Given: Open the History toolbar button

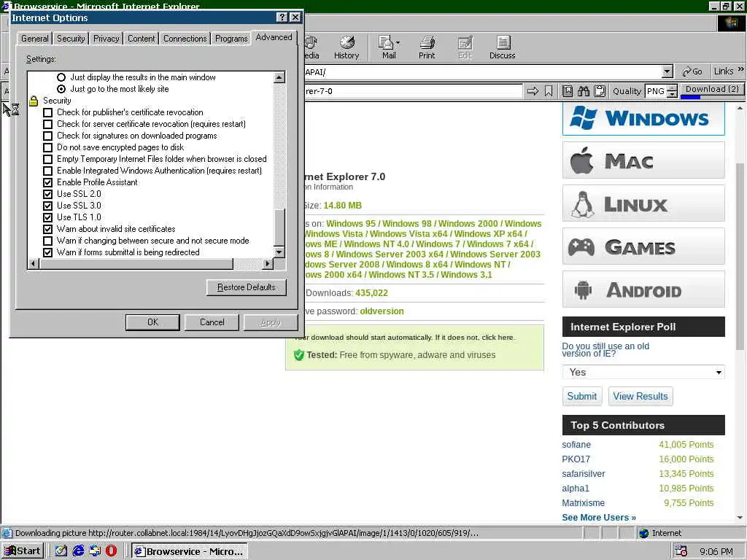Looking at the screenshot, I should (x=347, y=47).
